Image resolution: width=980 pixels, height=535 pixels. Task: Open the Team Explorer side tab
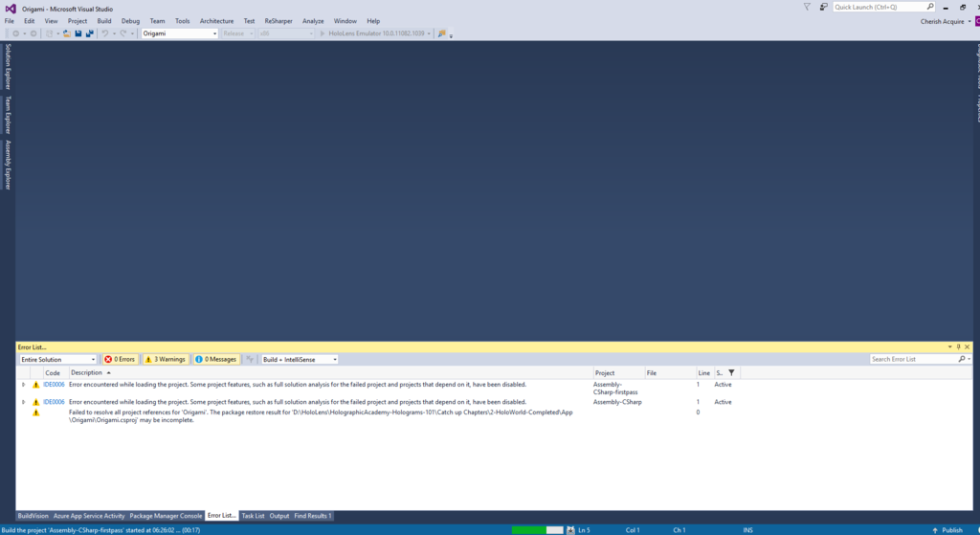click(x=8, y=115)
